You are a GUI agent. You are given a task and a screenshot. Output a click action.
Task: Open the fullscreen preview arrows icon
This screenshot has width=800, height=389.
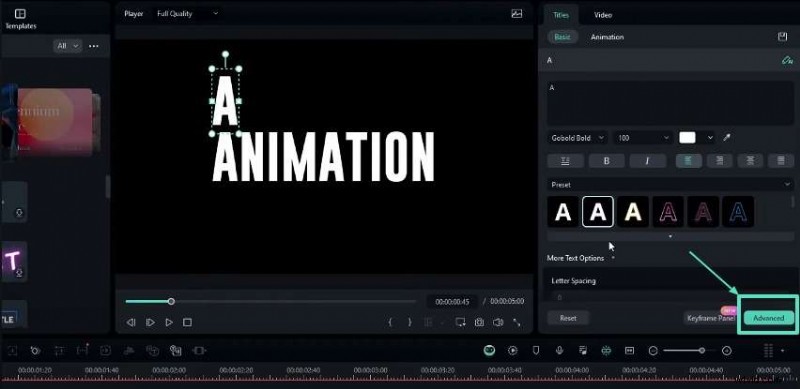(x=517, y=322)
